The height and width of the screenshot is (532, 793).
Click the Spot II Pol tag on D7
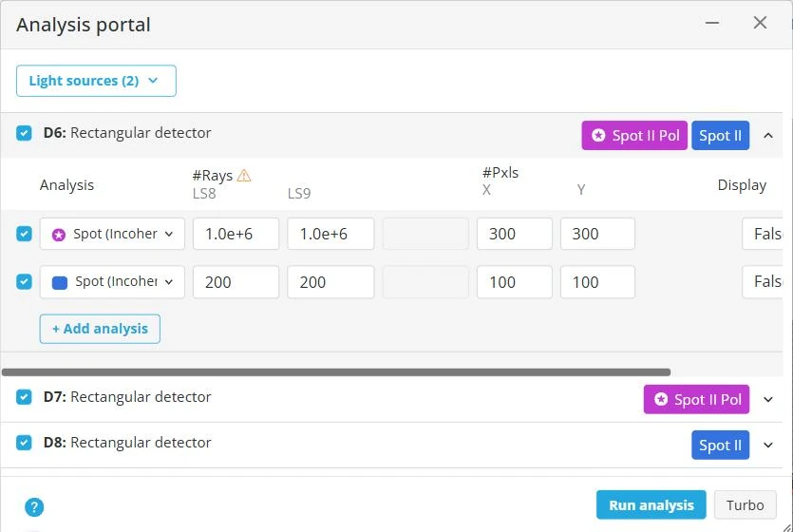(x=696, y=400)
